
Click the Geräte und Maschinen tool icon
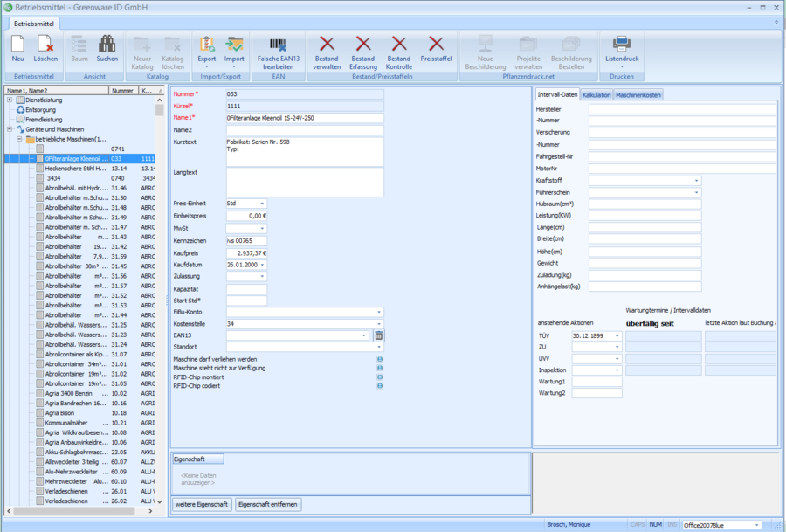click(21, 129)
